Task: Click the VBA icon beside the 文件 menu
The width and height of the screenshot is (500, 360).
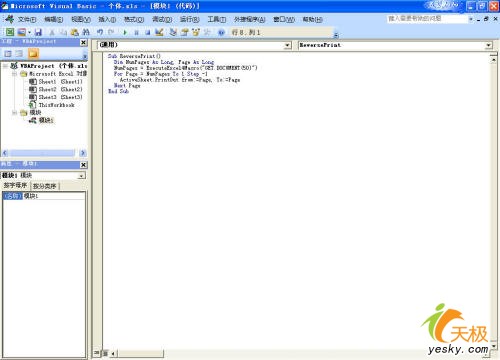Action: coord(9,19)
